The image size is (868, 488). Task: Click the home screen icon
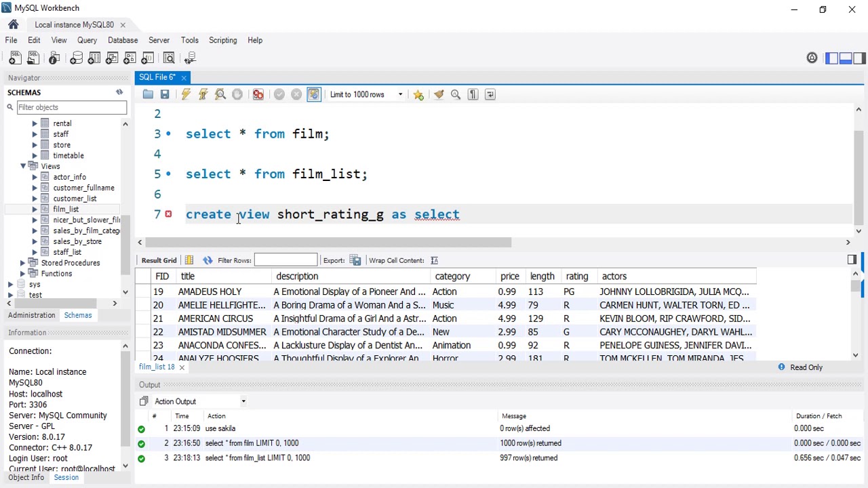click(14, 24)
